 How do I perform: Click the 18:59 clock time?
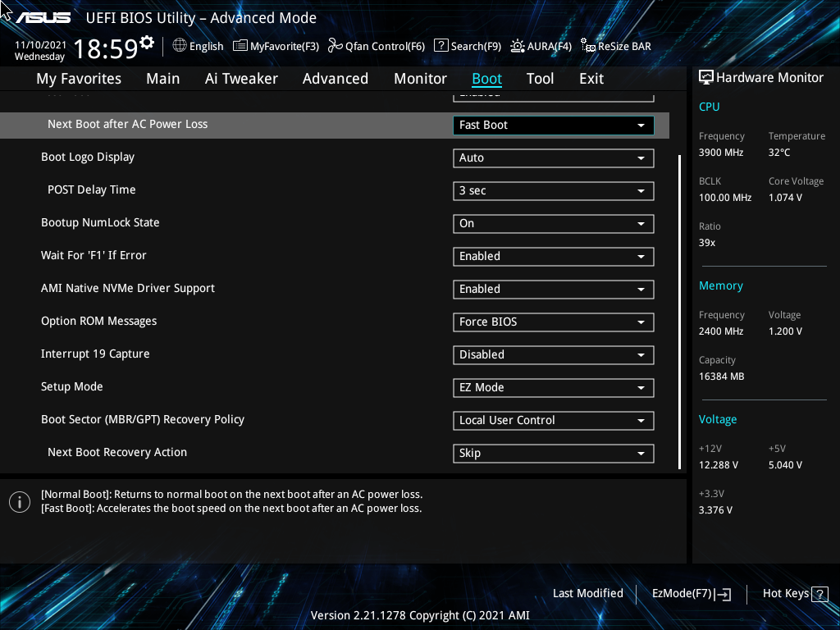tap(106, 49)
